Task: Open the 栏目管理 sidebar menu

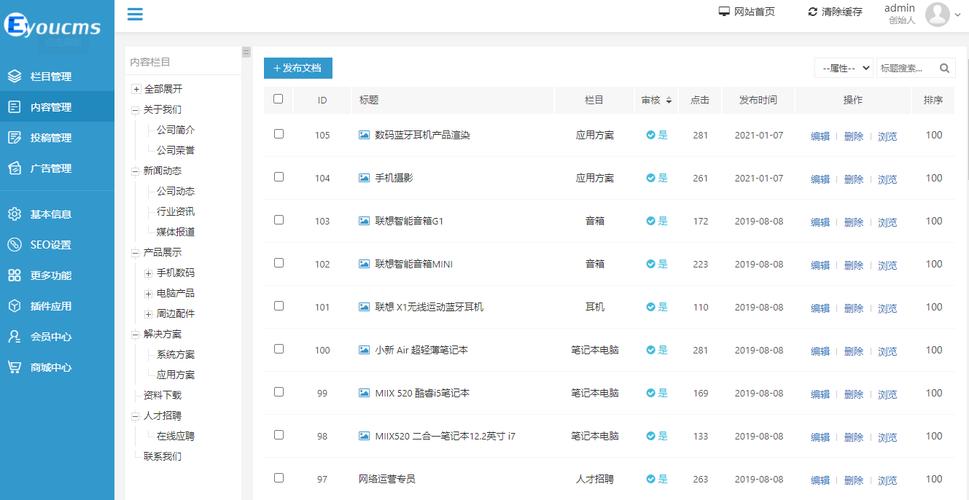Action: (57, 77)
